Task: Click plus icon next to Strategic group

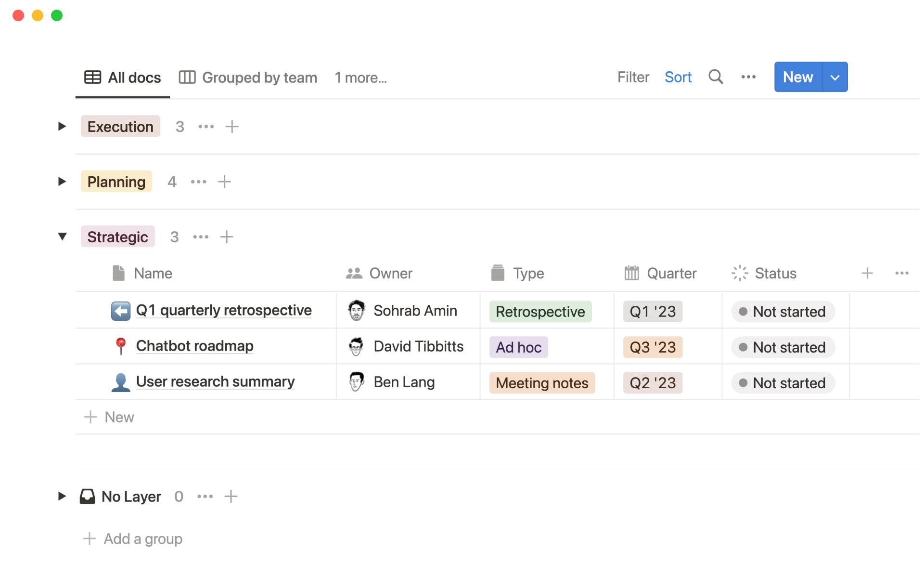Action: (227, 237)
